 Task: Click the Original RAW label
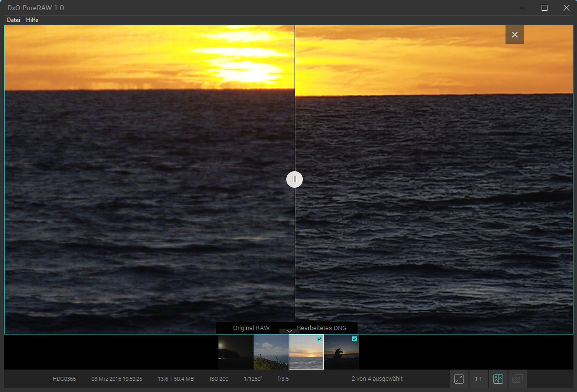point(251,328)
